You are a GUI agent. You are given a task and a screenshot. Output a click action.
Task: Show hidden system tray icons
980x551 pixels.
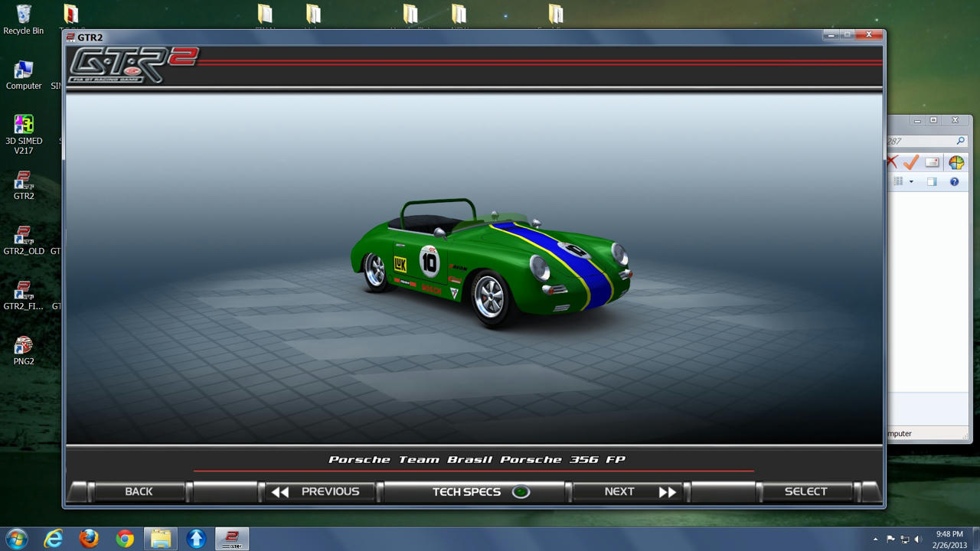point(875,540)
